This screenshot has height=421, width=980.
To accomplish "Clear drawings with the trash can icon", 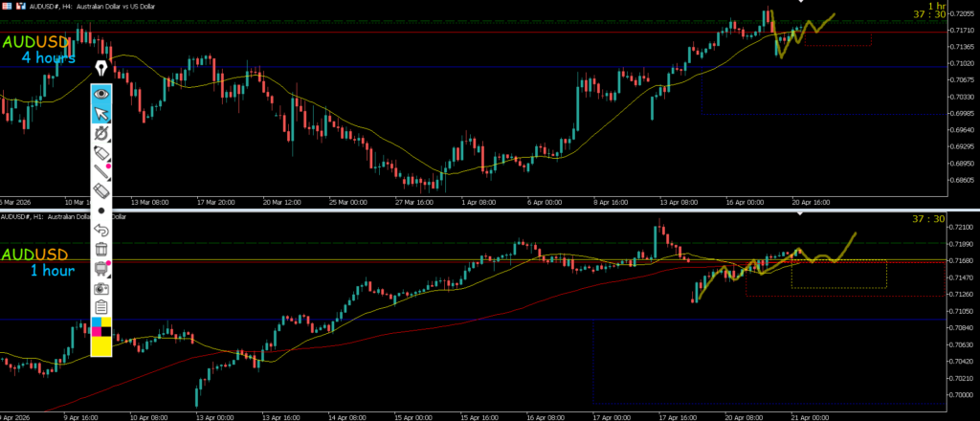I will point(101,249).
